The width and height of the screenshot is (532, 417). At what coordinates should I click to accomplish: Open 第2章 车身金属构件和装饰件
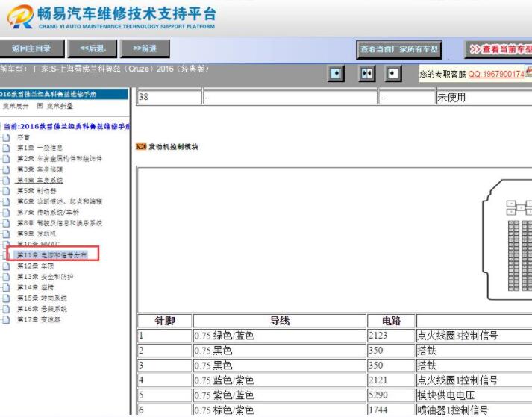(x=60, y=158)
